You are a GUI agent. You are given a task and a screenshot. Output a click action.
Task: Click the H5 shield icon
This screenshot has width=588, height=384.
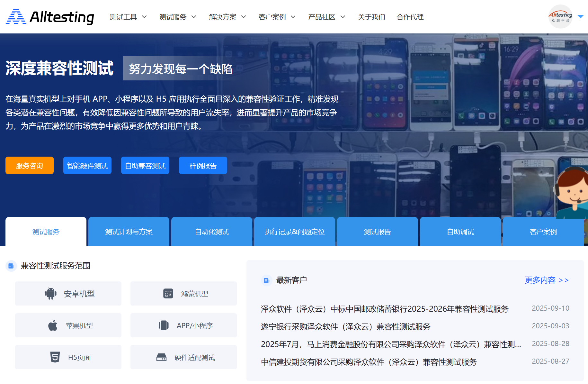pos(55,357)
